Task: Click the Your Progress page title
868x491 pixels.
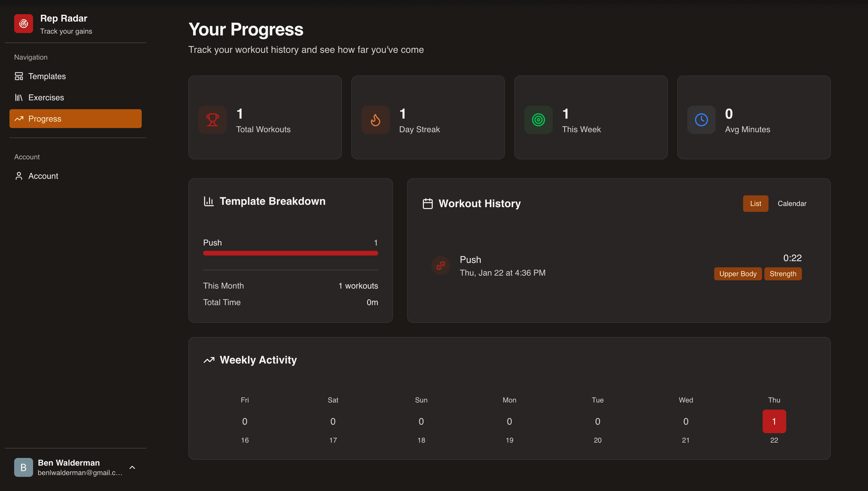Action: [246, 29]
